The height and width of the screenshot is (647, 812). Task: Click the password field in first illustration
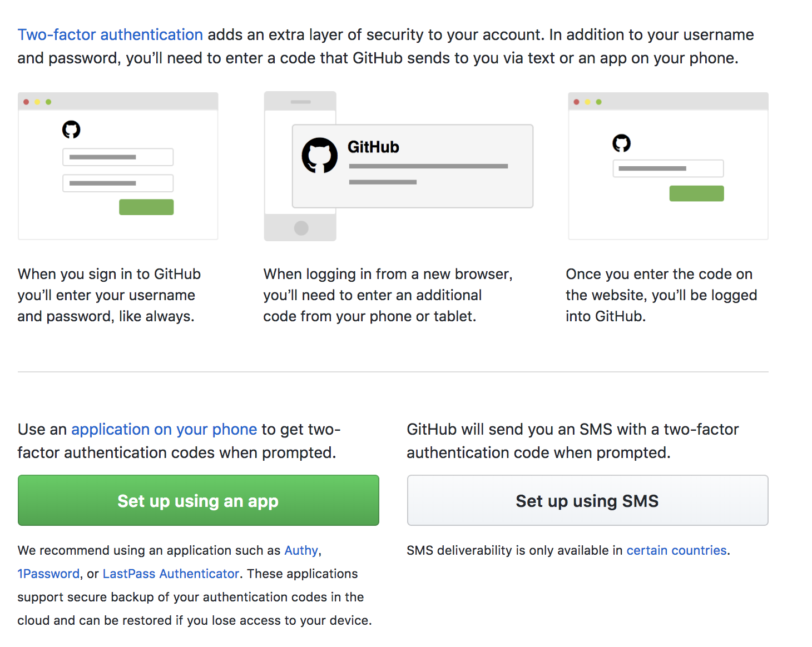[x=118, y=183]
